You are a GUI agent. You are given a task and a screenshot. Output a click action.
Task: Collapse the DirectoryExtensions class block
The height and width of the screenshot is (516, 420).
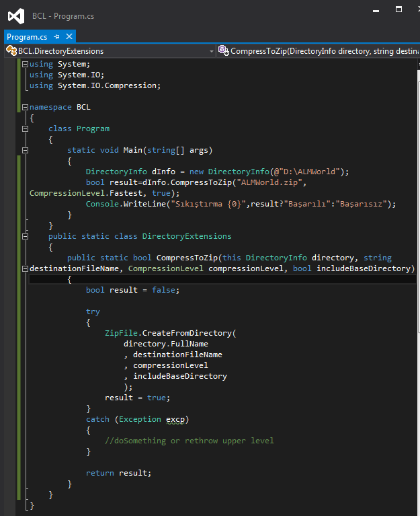click(25, 237)
